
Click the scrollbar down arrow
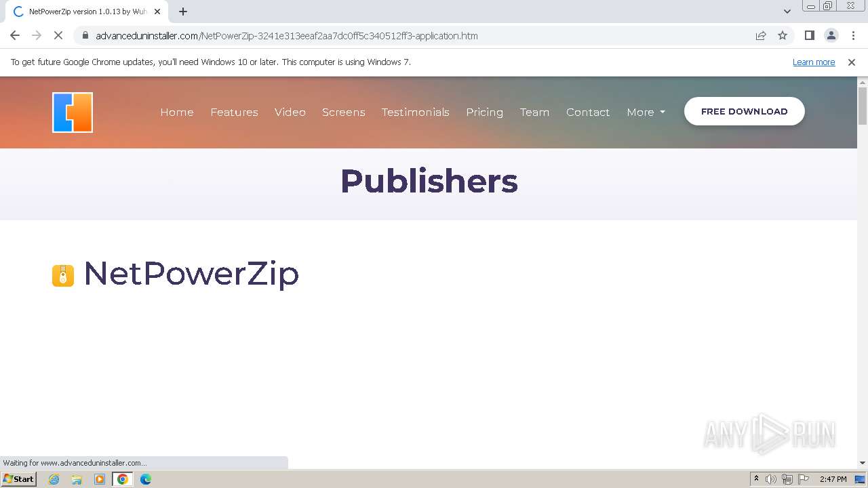(x=863, y=463)
